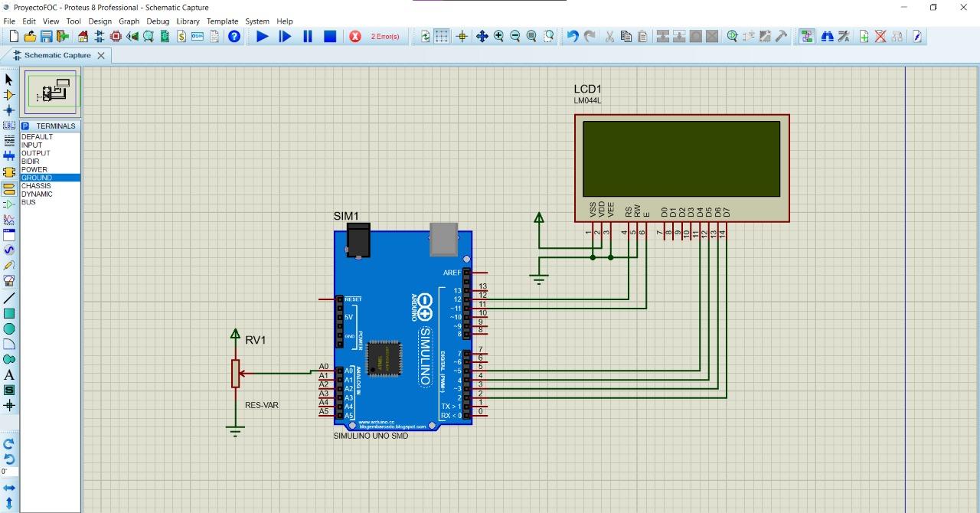View the 2 Error(s) message log
This screenshot has height=513, width=980.
[385, 36]
